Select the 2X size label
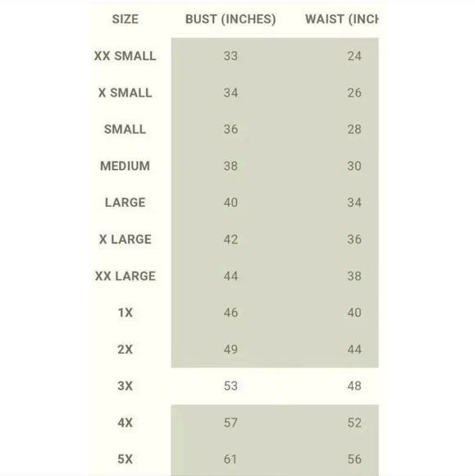The height and width of the screenshot is (476, 475). pos(125,350)
